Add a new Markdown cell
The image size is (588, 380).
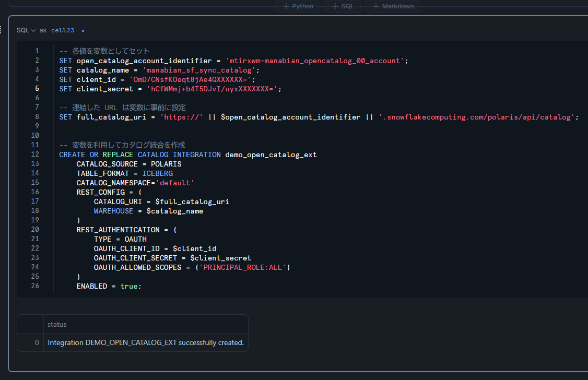tap(393, 6)
